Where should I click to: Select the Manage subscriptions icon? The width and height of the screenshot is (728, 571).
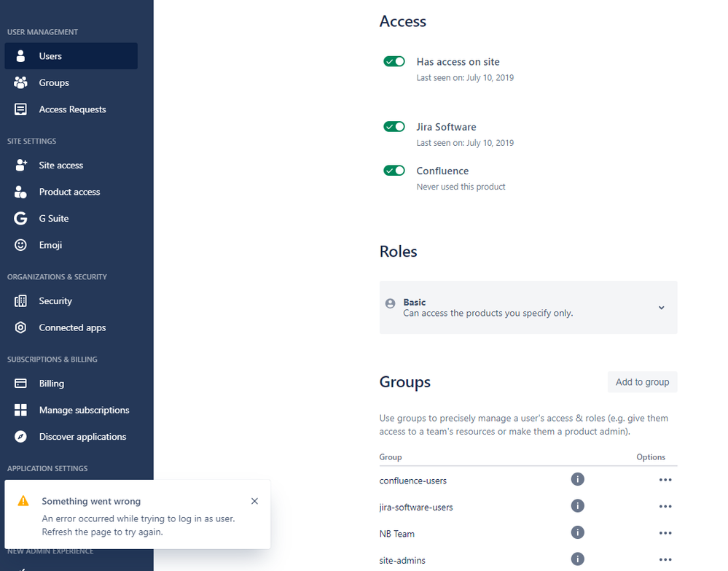(20, 409)
